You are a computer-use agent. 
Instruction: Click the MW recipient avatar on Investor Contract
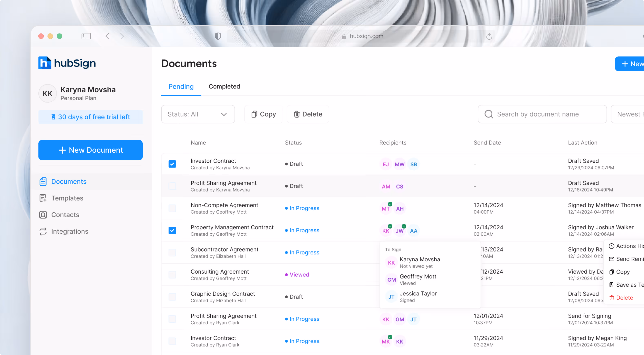click(x=400, y=164)
